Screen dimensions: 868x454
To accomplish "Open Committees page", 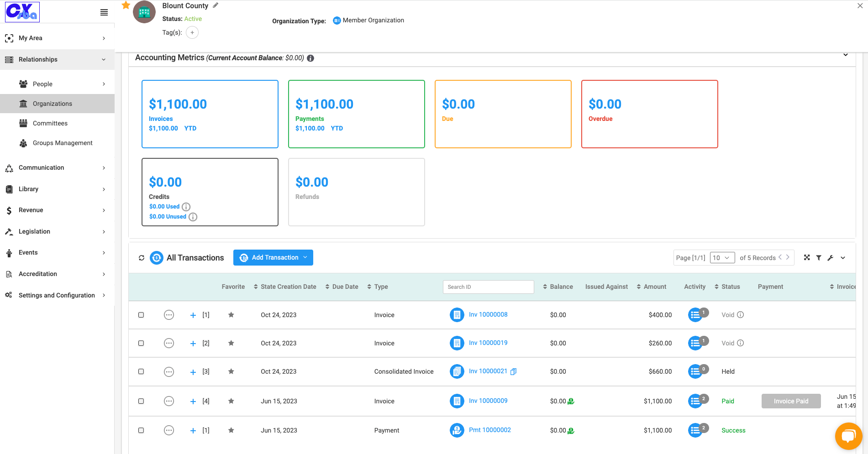I will (57, 123).
